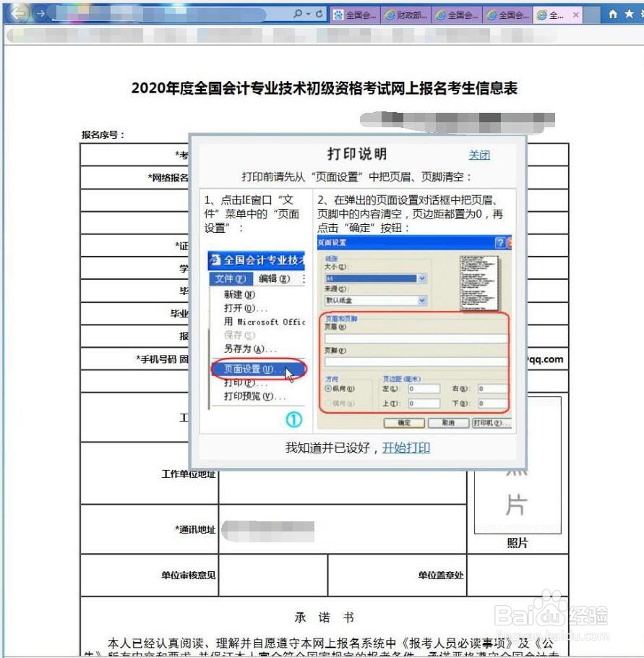Screen dimensions: 644x658
Task: Switch to the 全国会... tab beside the active tab
Action: [508, 15]
